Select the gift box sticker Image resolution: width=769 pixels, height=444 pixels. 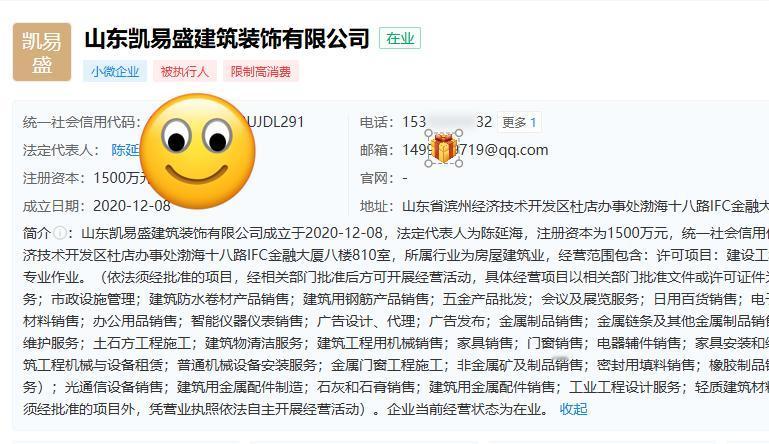click(444, 148)
